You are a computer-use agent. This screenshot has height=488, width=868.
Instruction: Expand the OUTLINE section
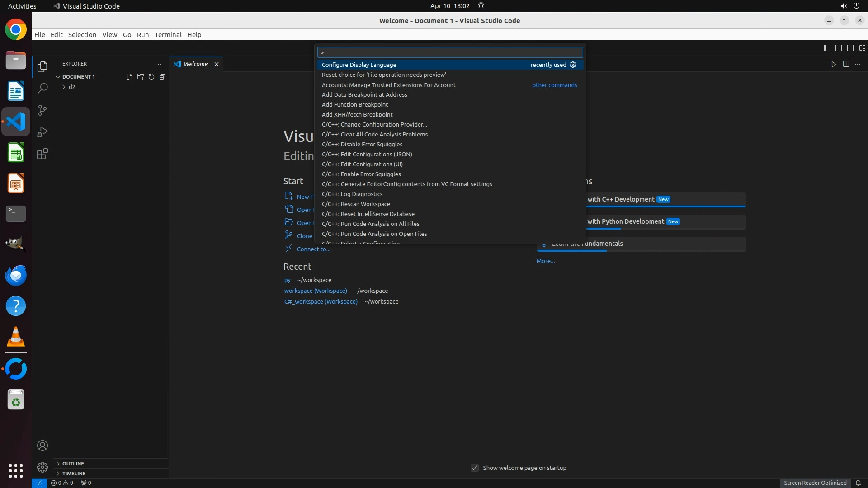pos(73,463)
